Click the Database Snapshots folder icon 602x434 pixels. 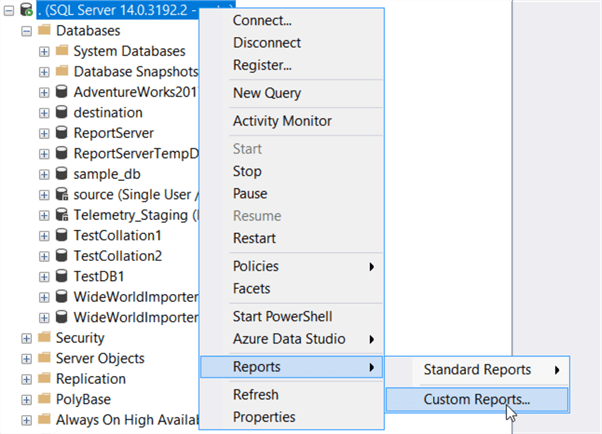pos(62,71)
